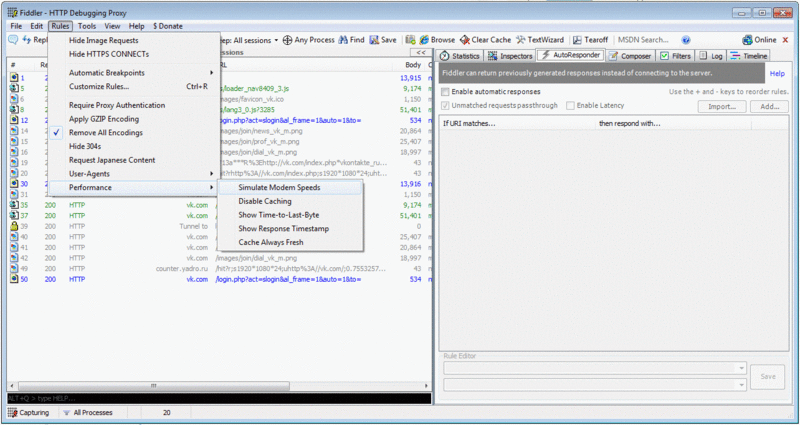800x425 pixels.
Task: Toggle Unmatched requests passthrough checkbox
Action: (445, 105)
